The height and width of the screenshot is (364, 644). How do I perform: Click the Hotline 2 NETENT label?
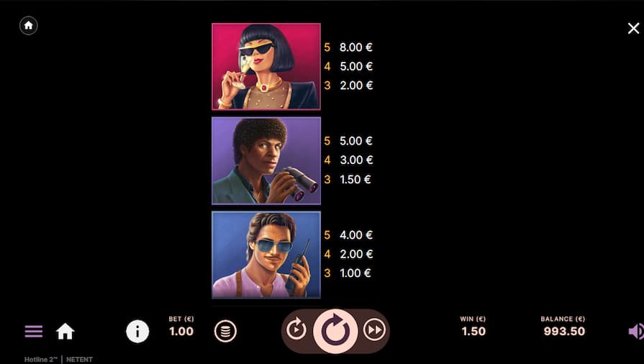[x=58, y=360]
